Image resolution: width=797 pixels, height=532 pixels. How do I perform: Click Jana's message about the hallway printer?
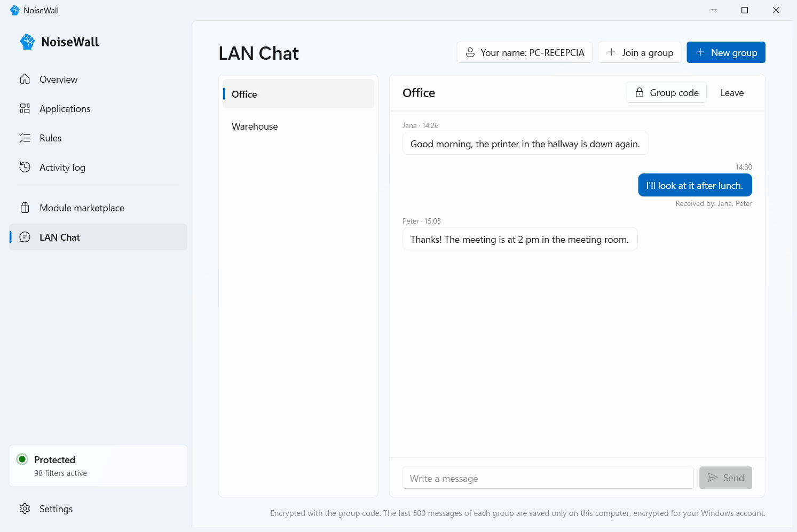[x=525, y=144]
